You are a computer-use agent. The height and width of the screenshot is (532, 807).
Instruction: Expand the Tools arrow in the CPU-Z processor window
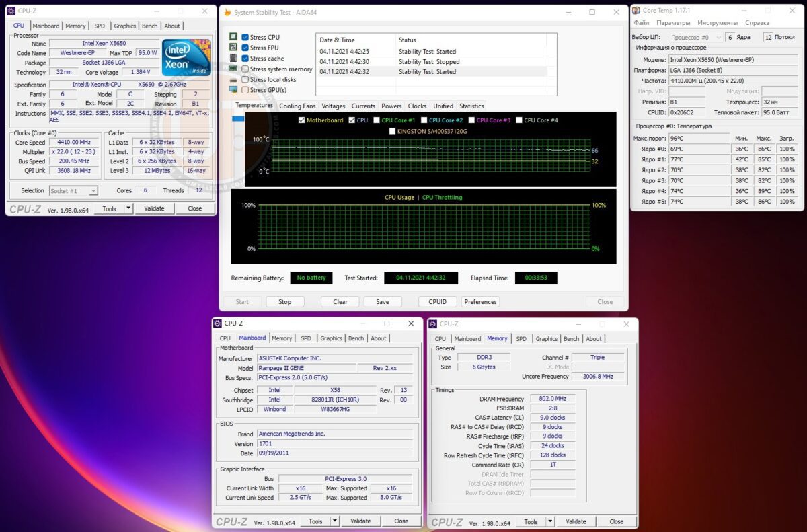coord(127,208)
